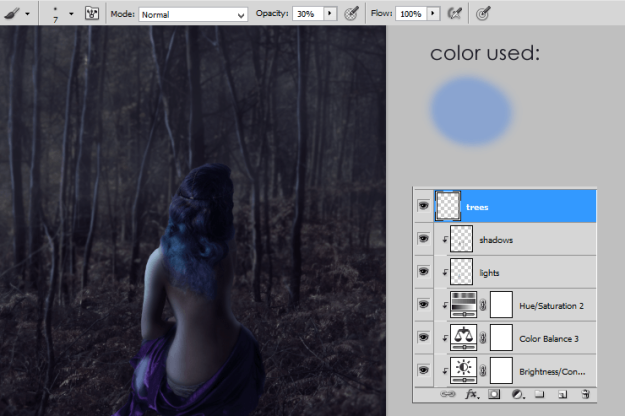Hide the lights layer
The height and width of the screenshot is (416, 625).
[x=423, y=272]
